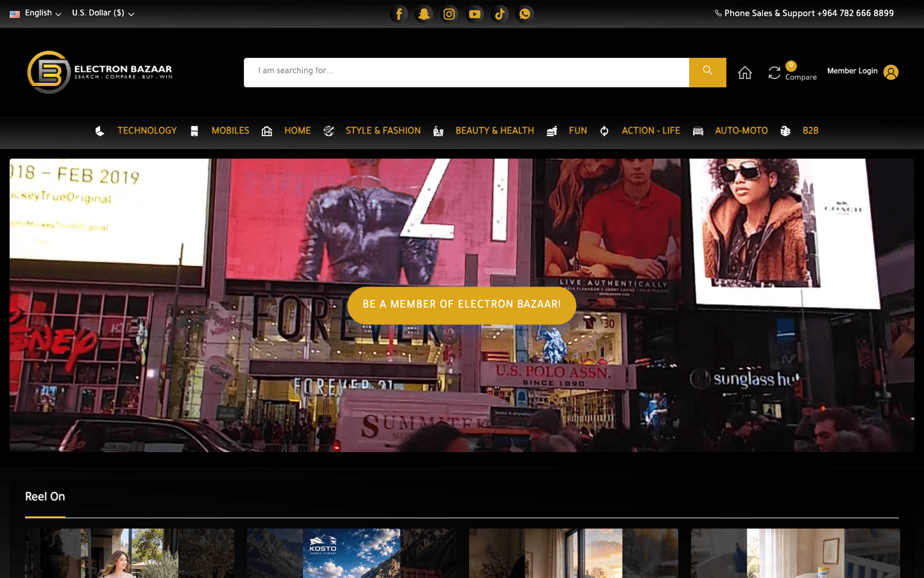Click the icon left of B2B
The height and width of the screenshot is (578, 924).
[785, 131]
